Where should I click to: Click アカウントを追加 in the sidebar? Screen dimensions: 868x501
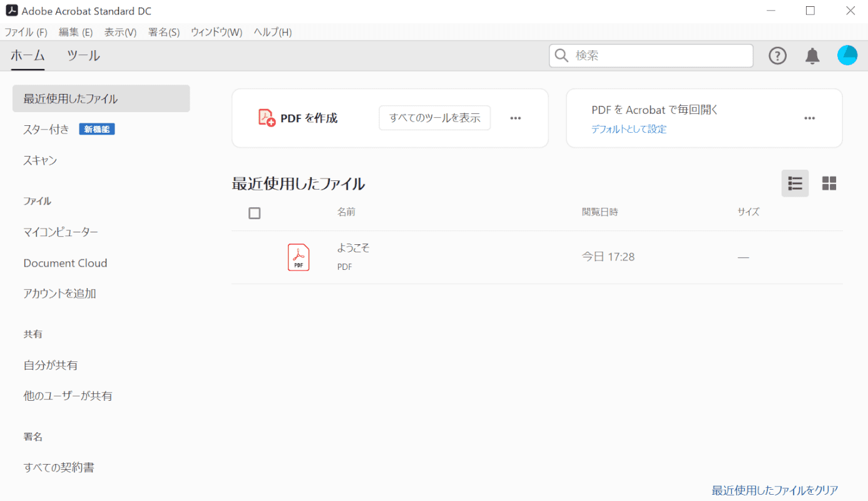59,294
